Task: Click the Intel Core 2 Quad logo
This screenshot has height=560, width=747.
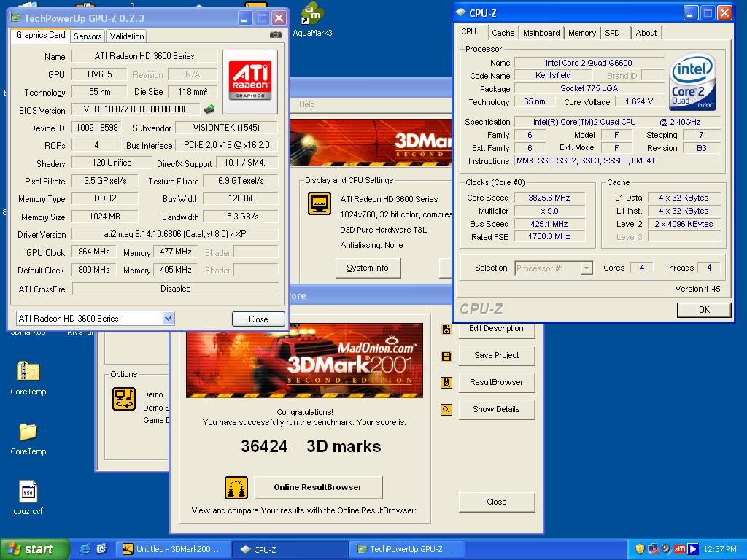Action: click(693, 82)
